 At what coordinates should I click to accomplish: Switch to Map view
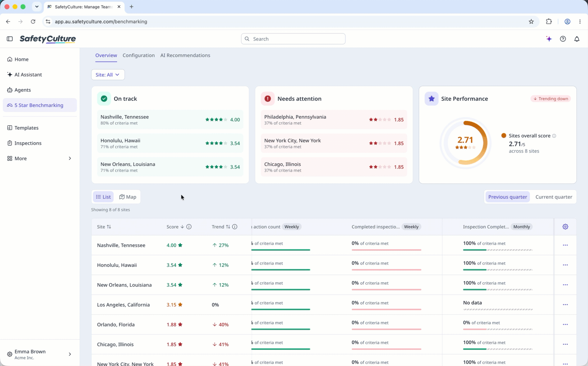[x=128, y=197]
